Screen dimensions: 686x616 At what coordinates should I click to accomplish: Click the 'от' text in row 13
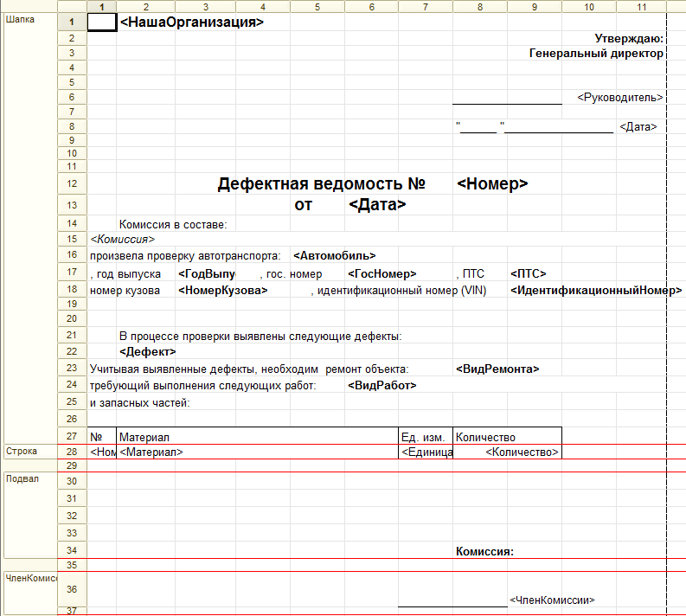coord(303,205)
